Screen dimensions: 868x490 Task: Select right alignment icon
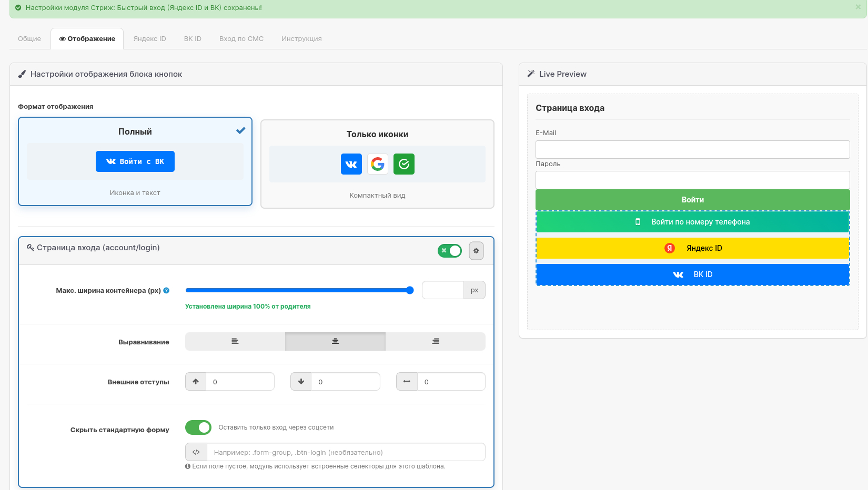[436, 341]
